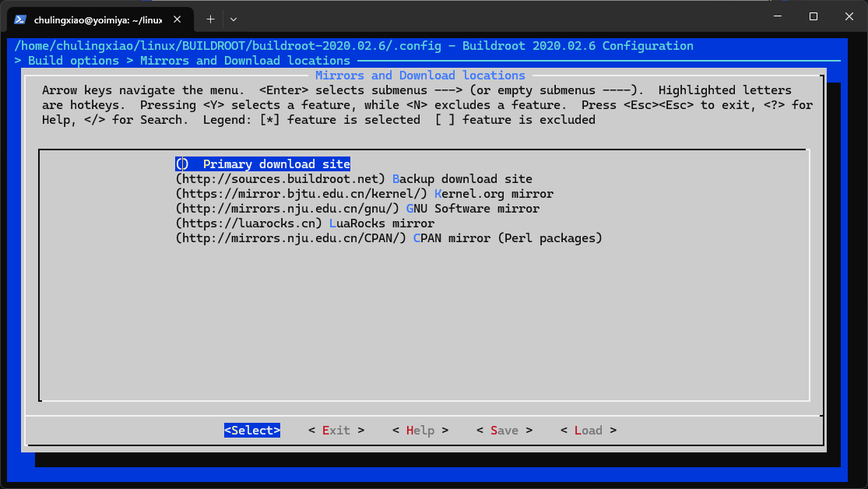Minimize the terminal window
868x489 pixels.
click(x=778, y=16)
